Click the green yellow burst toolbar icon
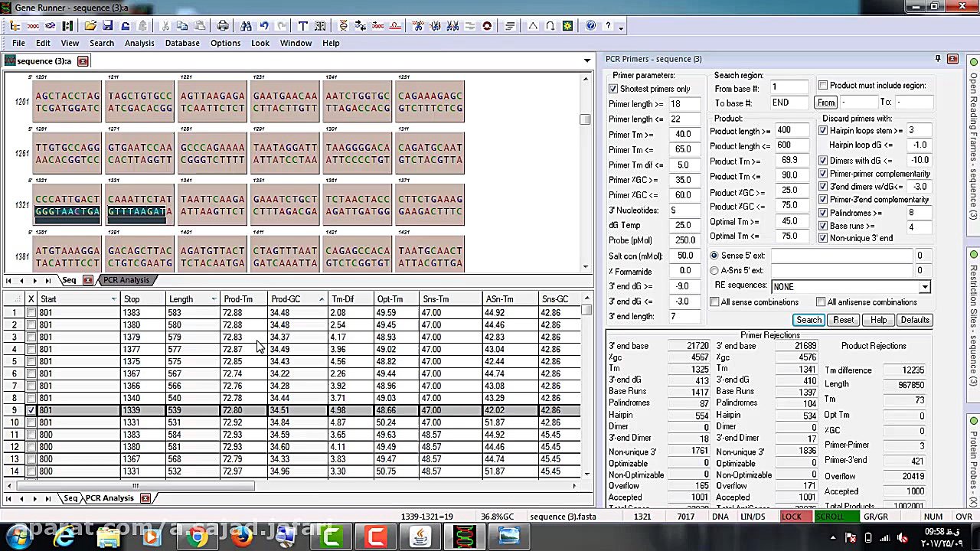This screenshot has height=551, width=980. pos(567,26)
